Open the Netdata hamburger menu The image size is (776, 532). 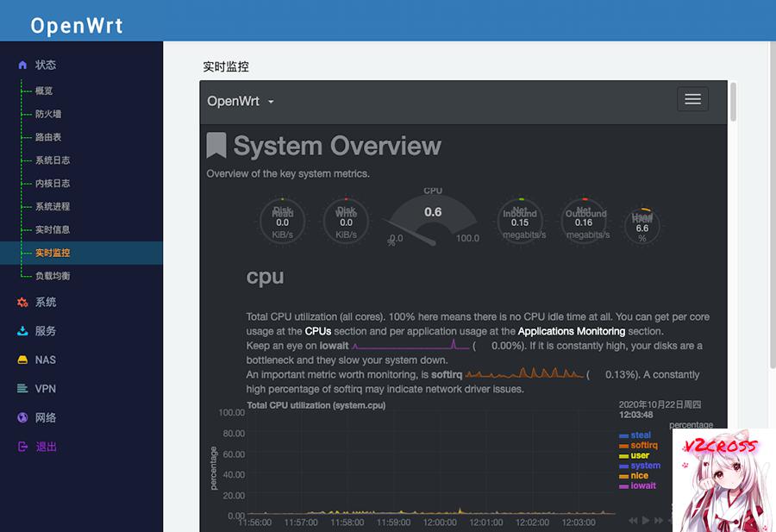692,99
